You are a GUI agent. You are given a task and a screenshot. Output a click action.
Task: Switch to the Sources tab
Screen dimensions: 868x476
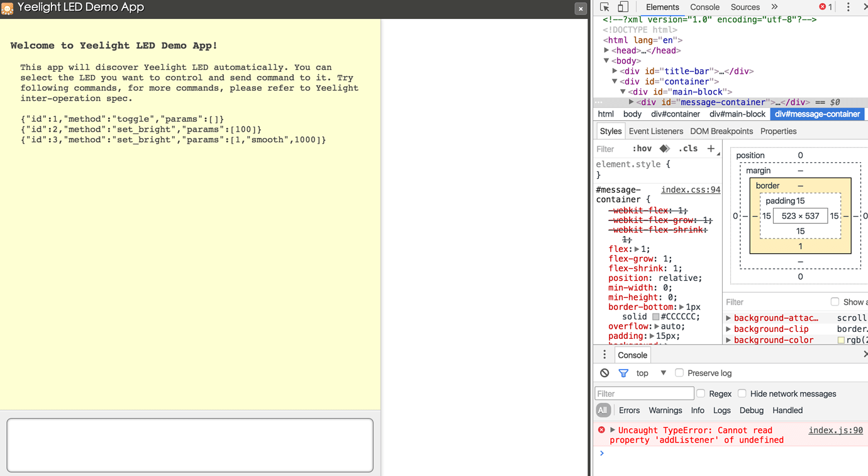pos(745,7)
